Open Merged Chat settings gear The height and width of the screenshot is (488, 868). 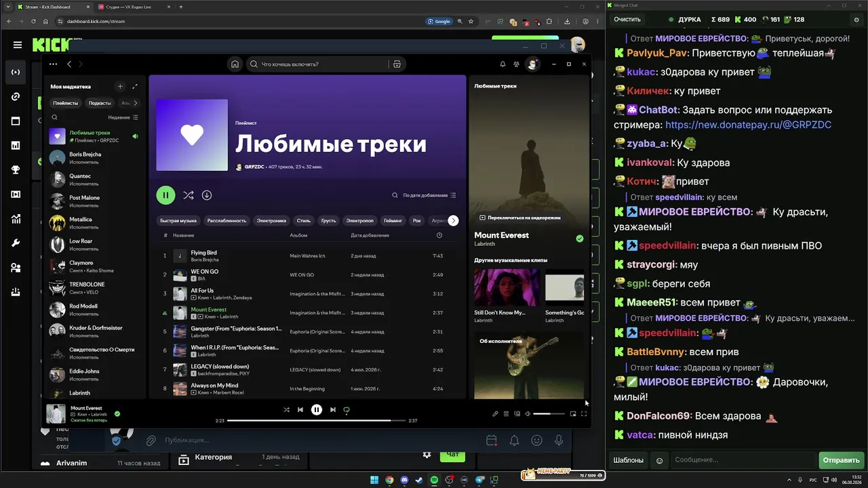click(856, 20)
